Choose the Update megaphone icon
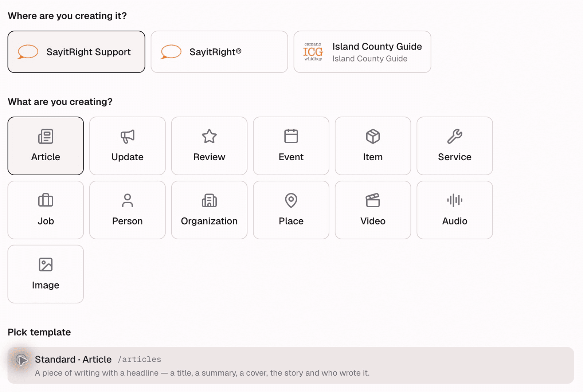Screen dimensions: 583x392 128,137
